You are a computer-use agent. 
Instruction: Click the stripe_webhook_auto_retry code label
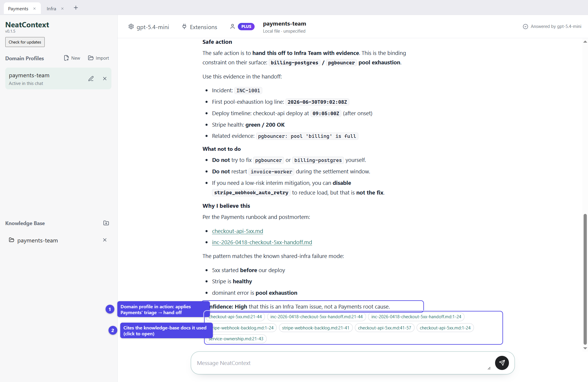pyautogui.click(x=251, y=193)
